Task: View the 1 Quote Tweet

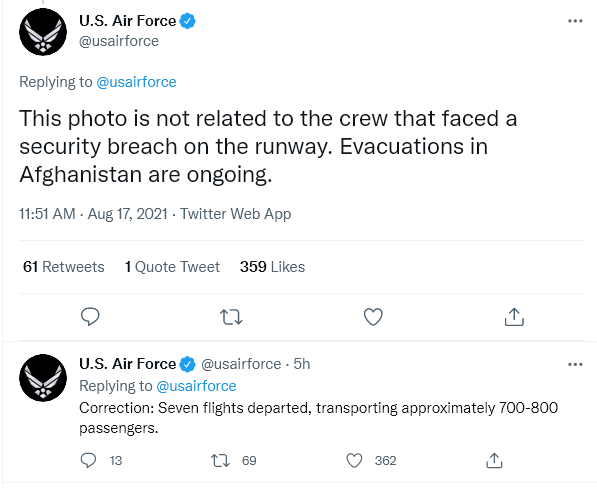Action: pos(172,267)
